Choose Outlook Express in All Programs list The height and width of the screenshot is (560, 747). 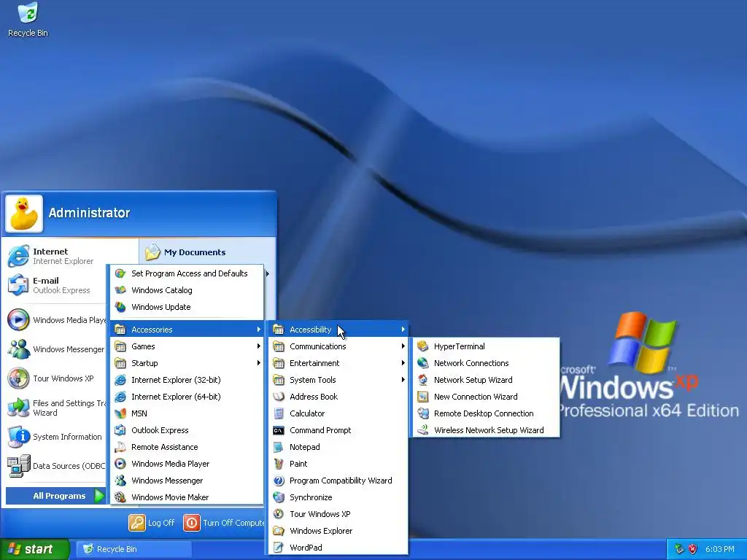[x=187, y=430]
